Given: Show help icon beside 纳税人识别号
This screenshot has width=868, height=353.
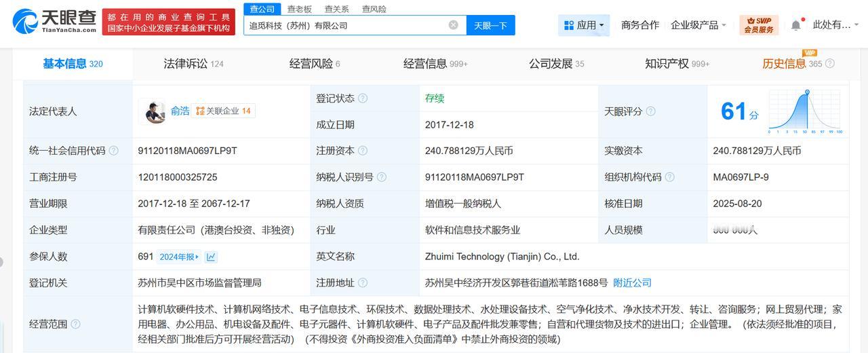Looking at the screenshot, I should [x=382, y=177].
